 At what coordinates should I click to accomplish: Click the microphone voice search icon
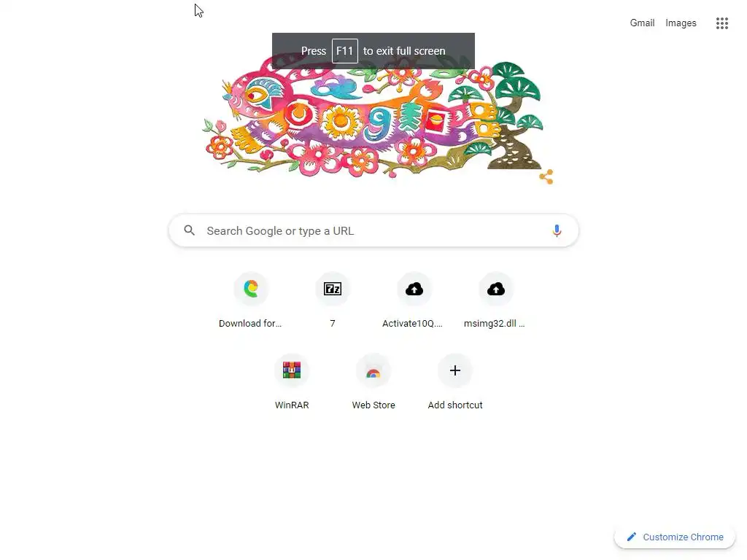click(557, 231)
